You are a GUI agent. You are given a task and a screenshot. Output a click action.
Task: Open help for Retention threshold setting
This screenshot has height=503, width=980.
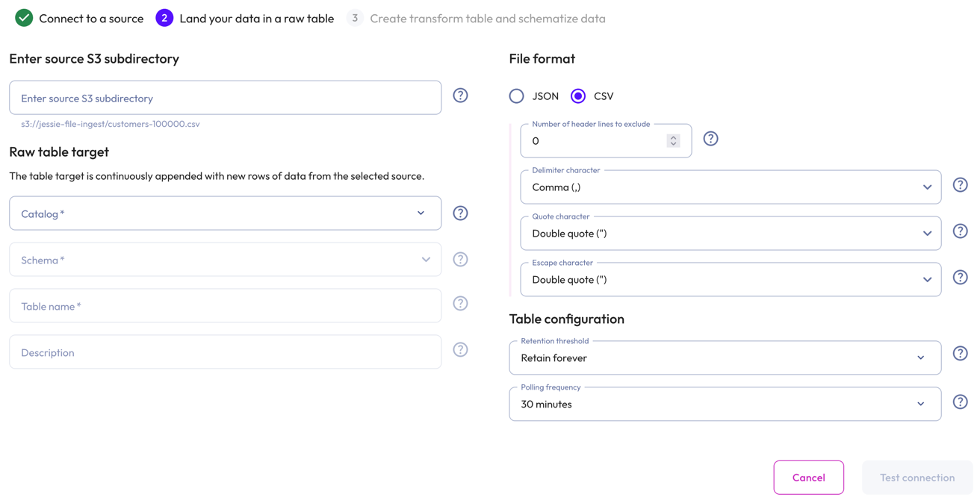[961, 353]
